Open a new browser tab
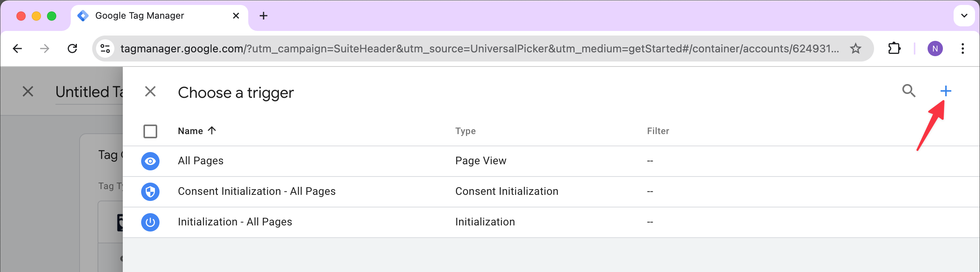980x272 pixels. click(264, 16)
